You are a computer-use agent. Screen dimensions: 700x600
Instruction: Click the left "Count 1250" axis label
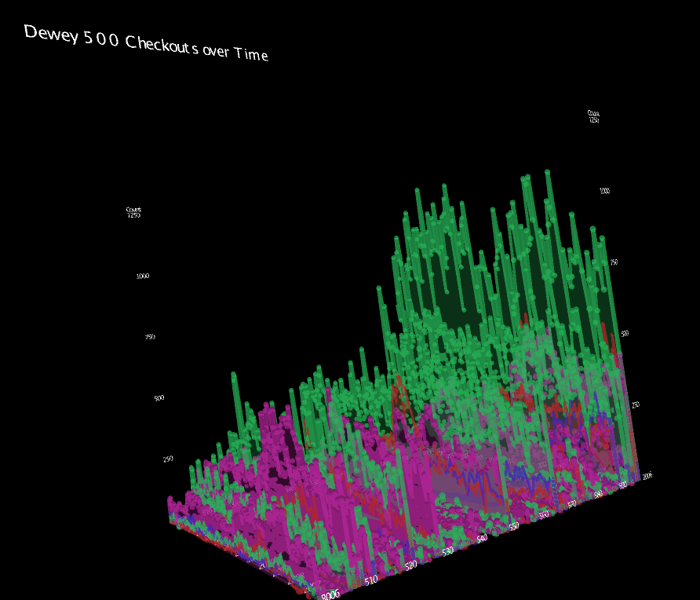tap(133, 212)
